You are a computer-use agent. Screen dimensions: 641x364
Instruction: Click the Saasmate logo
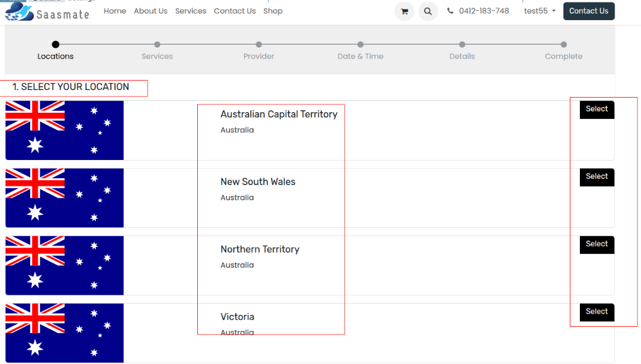point(47,12)
